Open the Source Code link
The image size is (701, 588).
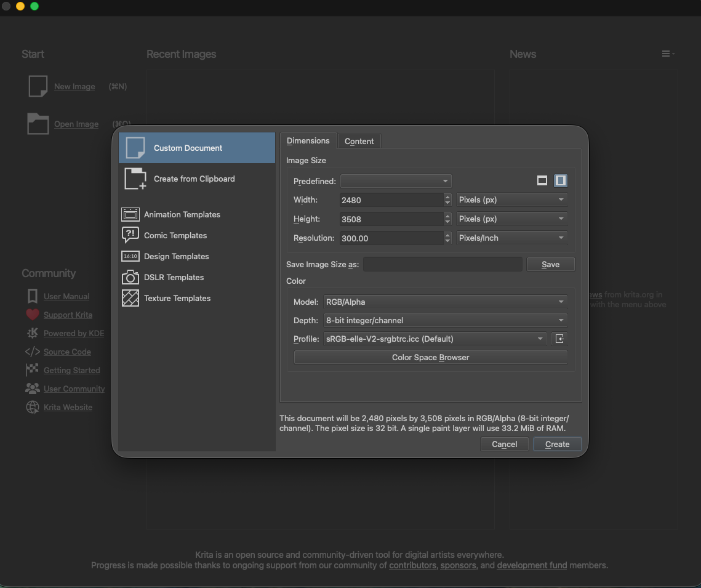[x=68, y=352]
